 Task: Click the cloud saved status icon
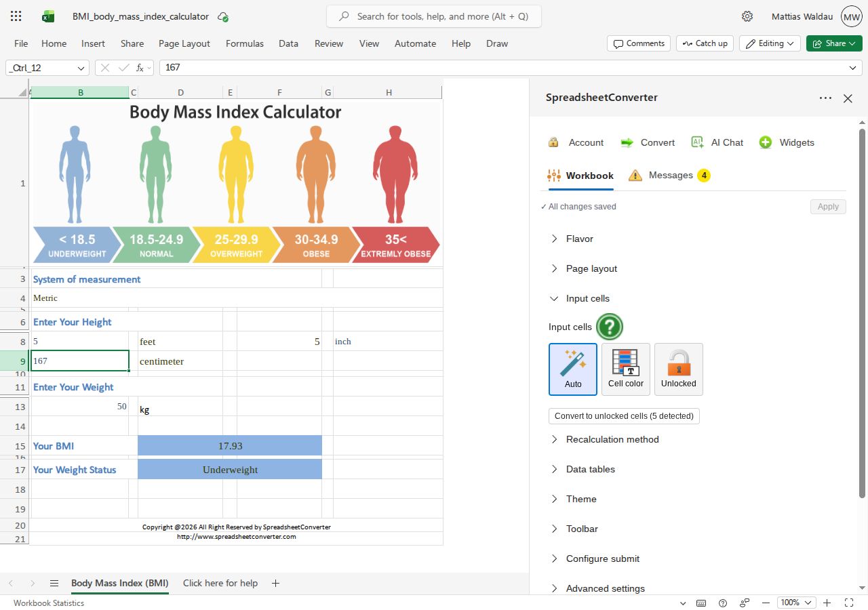click(223, 17)
